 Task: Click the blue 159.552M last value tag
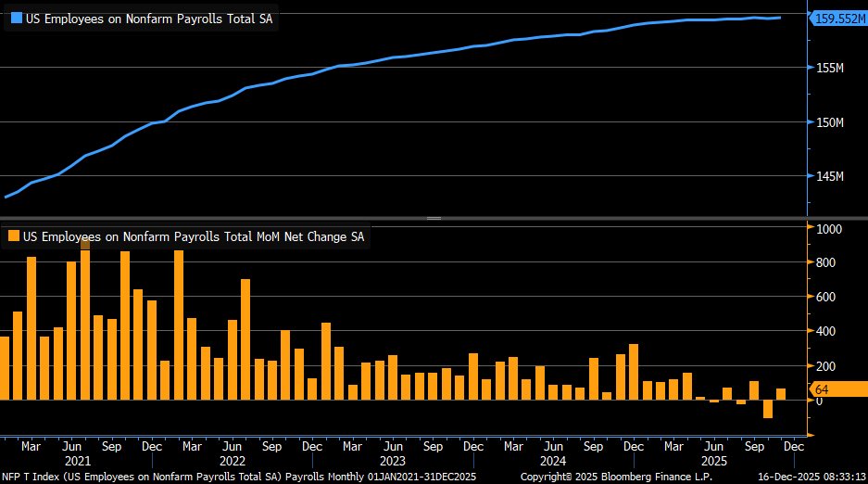point(838,18)
